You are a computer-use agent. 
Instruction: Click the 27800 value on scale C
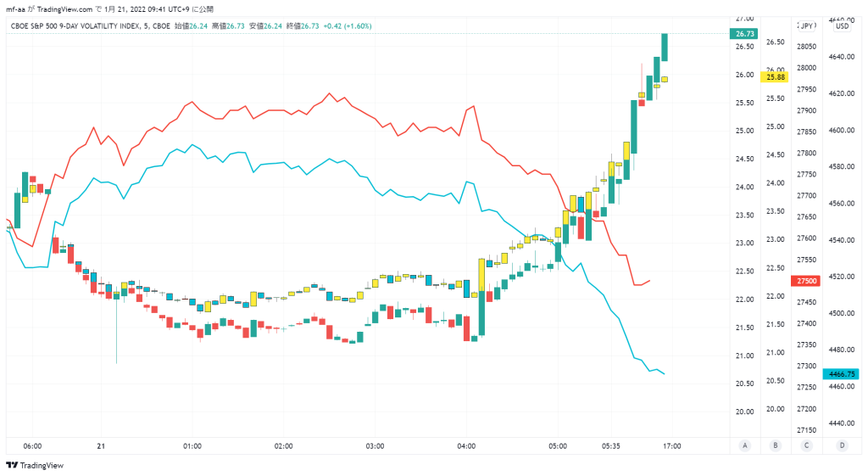coord(807,153)
